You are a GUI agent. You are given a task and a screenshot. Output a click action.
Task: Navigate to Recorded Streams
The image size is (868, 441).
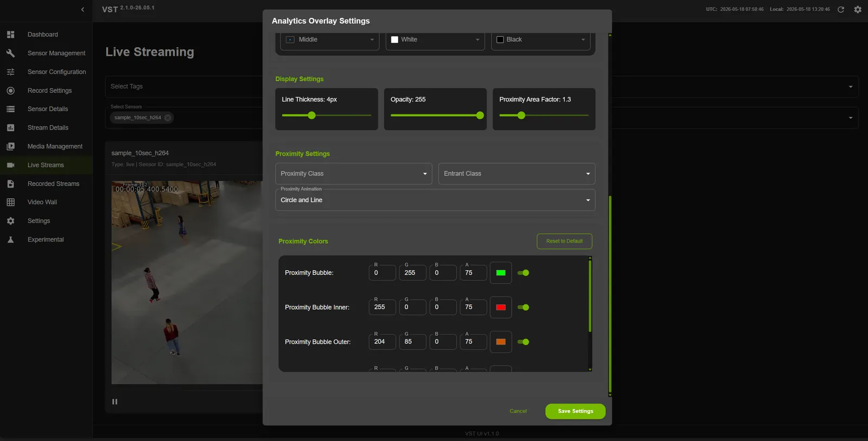tap(53, 184)
